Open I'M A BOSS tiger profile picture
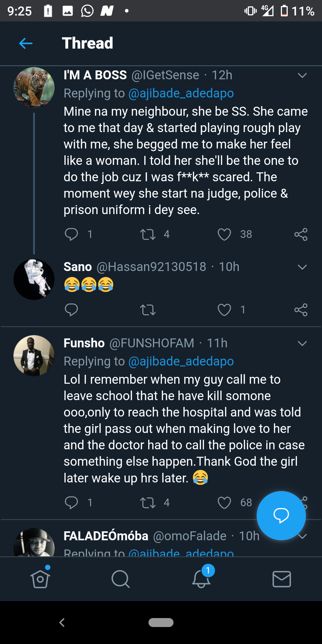Image resolution: width=322 pixels, height=644 pixels. coord(34,88)
